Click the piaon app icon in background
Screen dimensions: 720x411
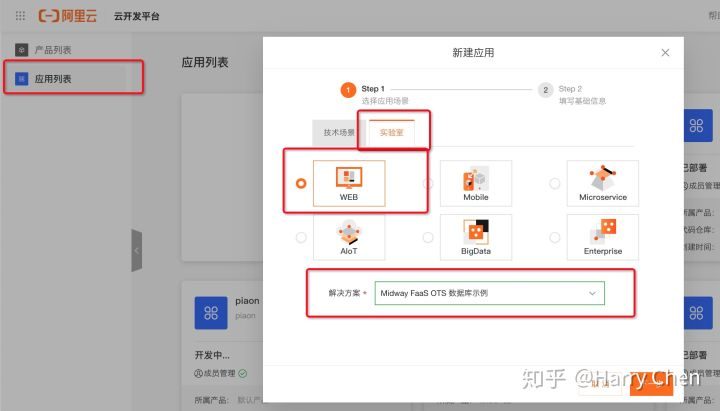tap(211, 313)
